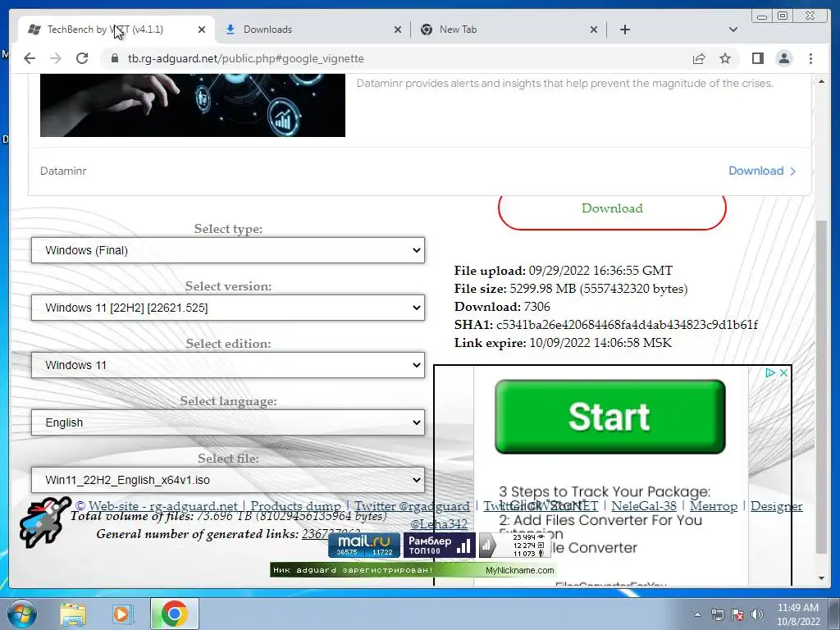Show hidden system tray icons
This screenshot has height=630, width=840.
click(697, 614)
